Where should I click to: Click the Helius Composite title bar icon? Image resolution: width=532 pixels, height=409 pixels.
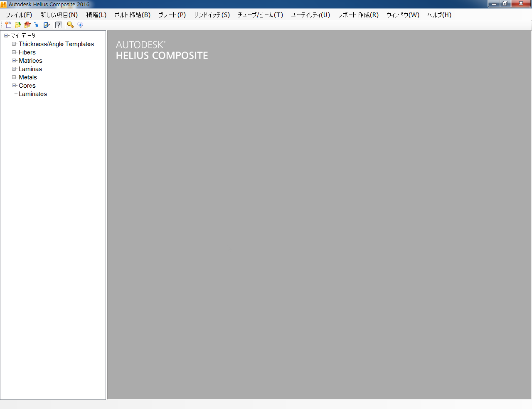tap(4, 4)
